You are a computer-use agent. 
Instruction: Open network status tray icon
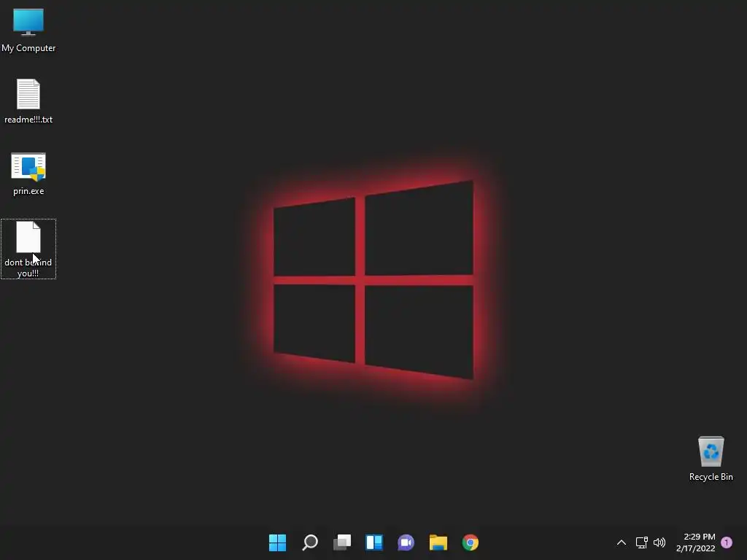point(641,542)
